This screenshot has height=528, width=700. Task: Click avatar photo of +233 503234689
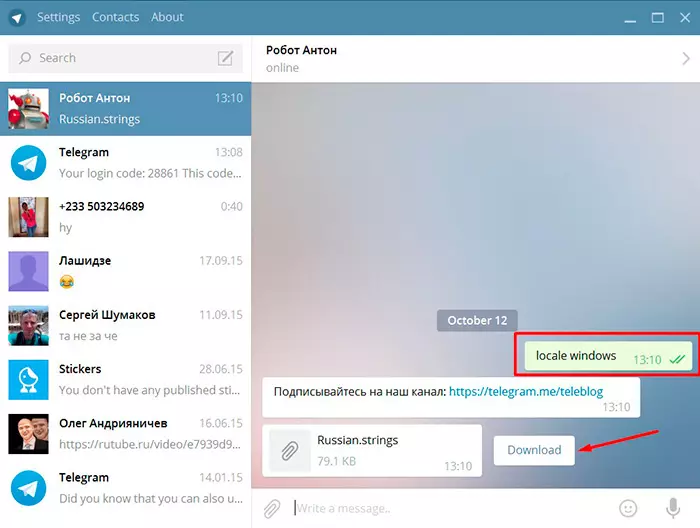point(29,217)
